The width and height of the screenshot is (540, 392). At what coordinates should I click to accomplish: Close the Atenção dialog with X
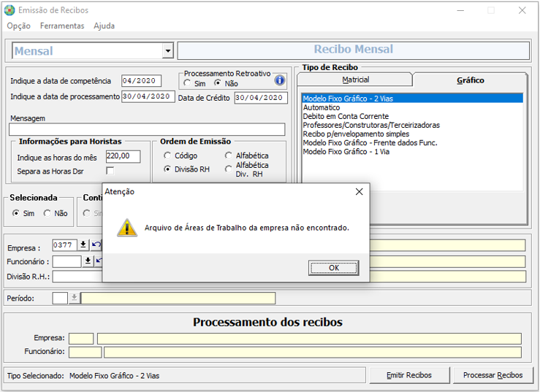coord(359,192)
